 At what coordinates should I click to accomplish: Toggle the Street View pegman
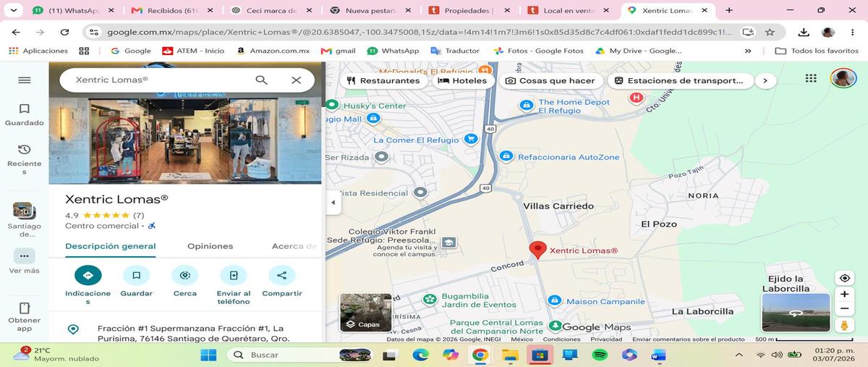[x=843, y=325]
